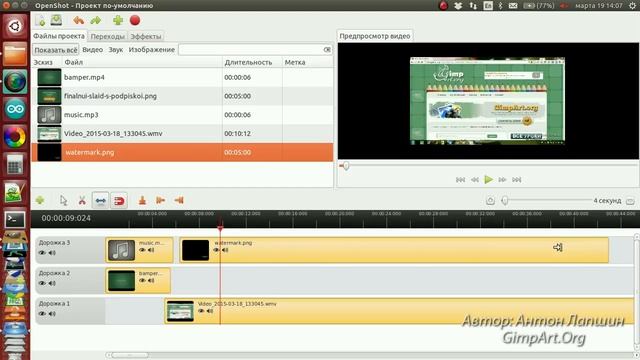The width and height of the screenshot is (640, 360).
Task: Select the bamper clip on Дорожка 2
Action: point(138,280)
